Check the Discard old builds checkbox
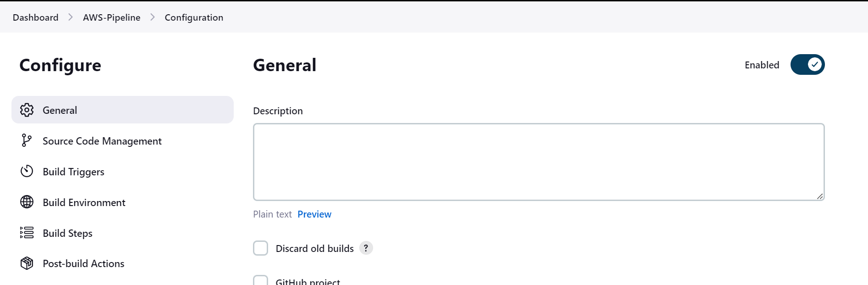868x285 pixels. (261, 248)
